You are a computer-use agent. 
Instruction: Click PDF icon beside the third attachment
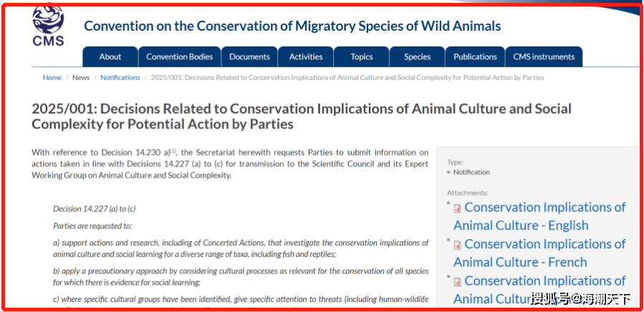coord(457,282)
